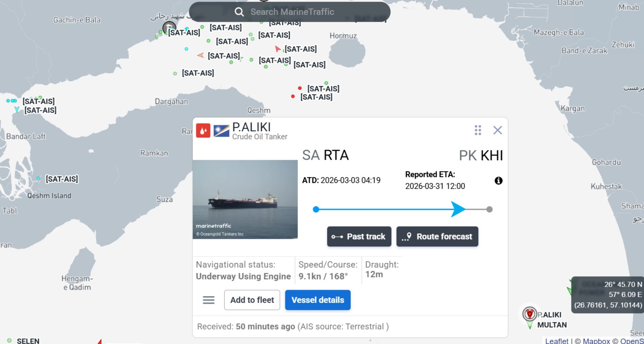Click the red crude oil tanker type icon
Screen dimensions: 644x344
point(203,130)
